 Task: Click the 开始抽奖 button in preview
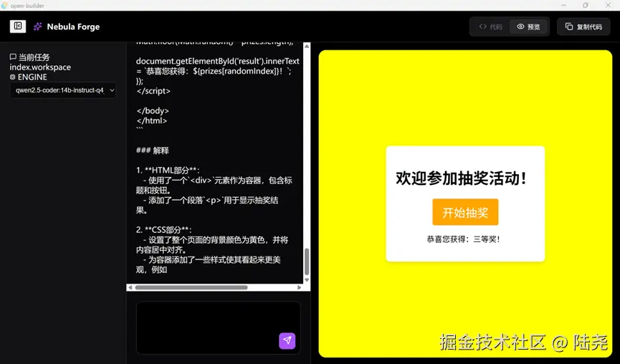click(465, 212)
